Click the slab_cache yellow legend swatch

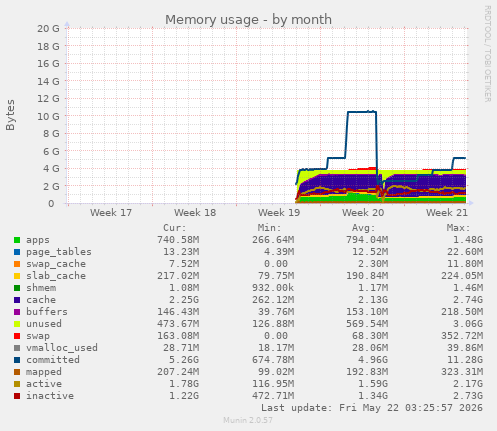click(x=17, y=276)
